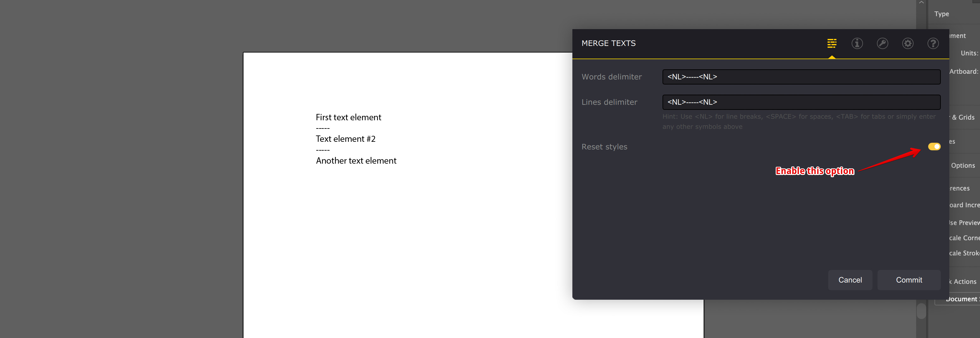Open the Units setting in the sidebar

(969, 53)
